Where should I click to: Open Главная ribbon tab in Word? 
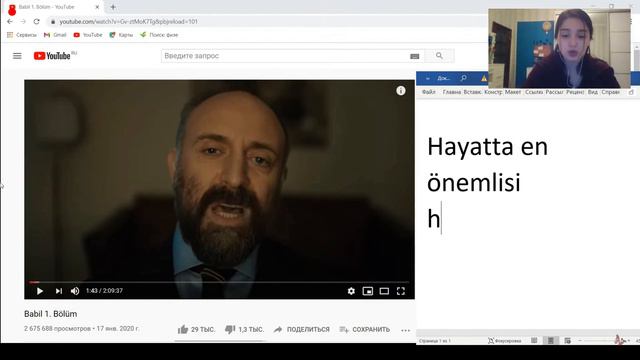pos(451,92)
